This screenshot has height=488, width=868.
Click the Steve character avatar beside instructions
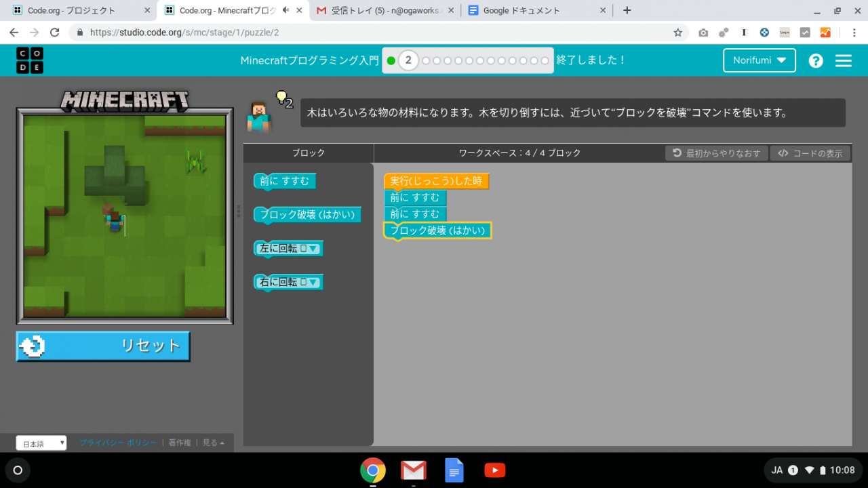pos(258,117)
